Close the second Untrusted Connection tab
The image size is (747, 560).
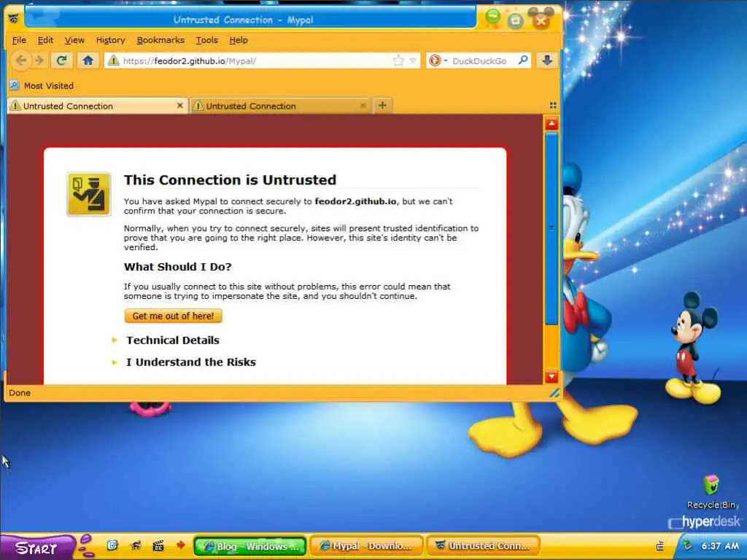pos(363,105)
